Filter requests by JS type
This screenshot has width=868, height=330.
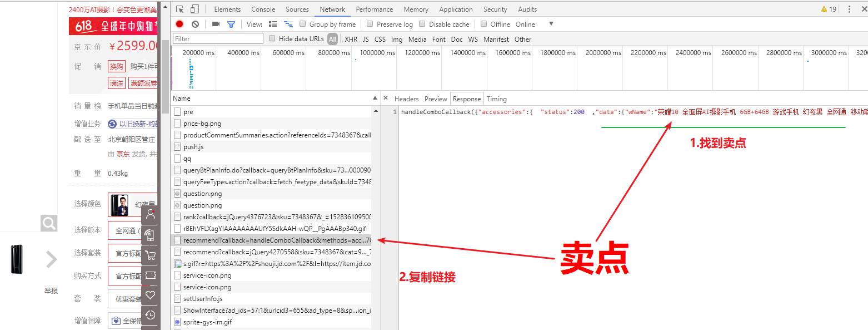click(x=366, y=39)
